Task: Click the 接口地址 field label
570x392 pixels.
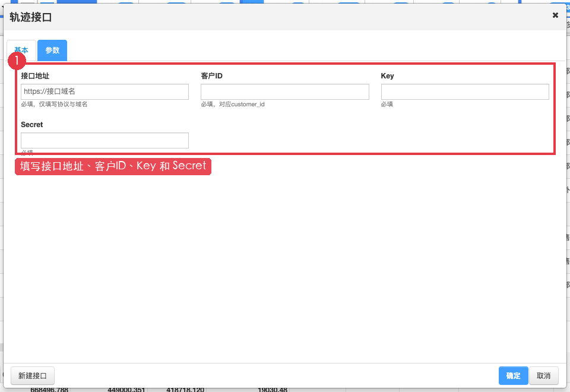Action: point(35,76)
